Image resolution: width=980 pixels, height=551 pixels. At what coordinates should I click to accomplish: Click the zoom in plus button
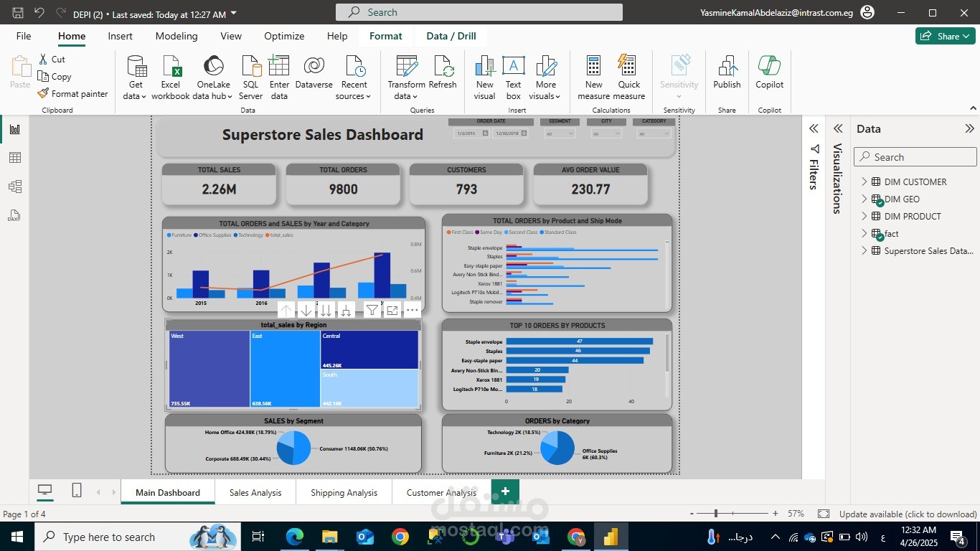tap(775, 514)
